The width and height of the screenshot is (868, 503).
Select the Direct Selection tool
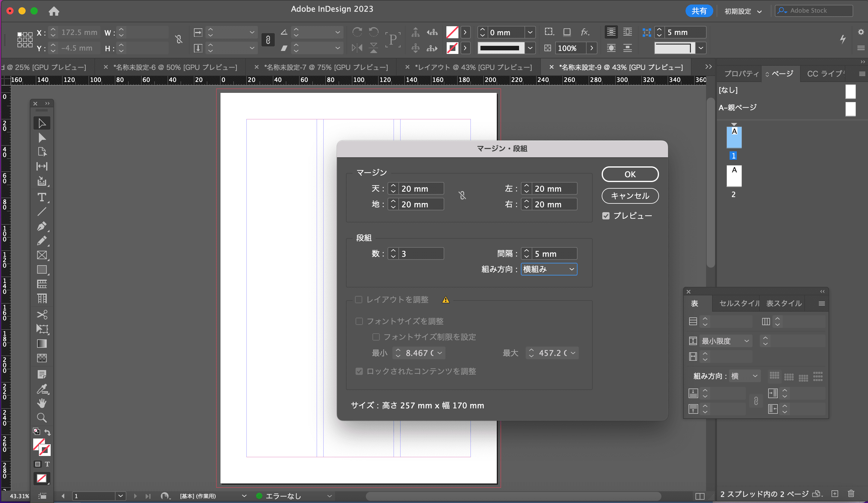point(42,138)
